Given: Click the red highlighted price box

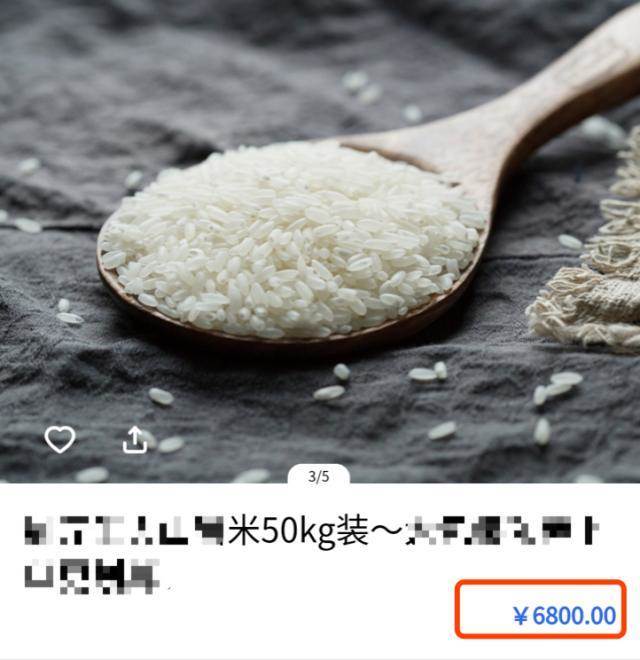Looking at the screenshot, I should [541, 608].
